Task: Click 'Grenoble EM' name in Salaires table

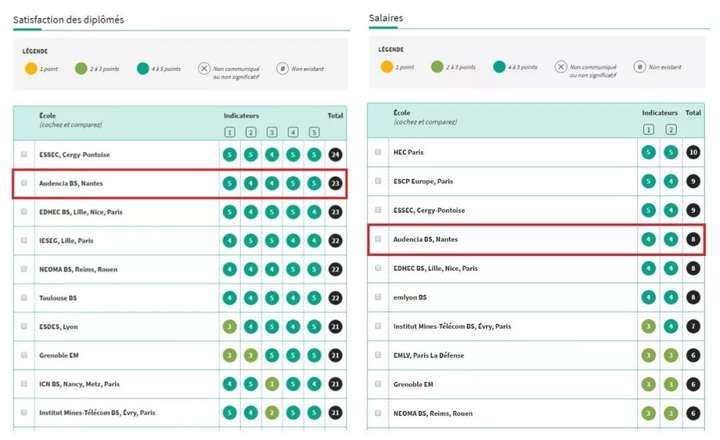Action: click(413, 384)
